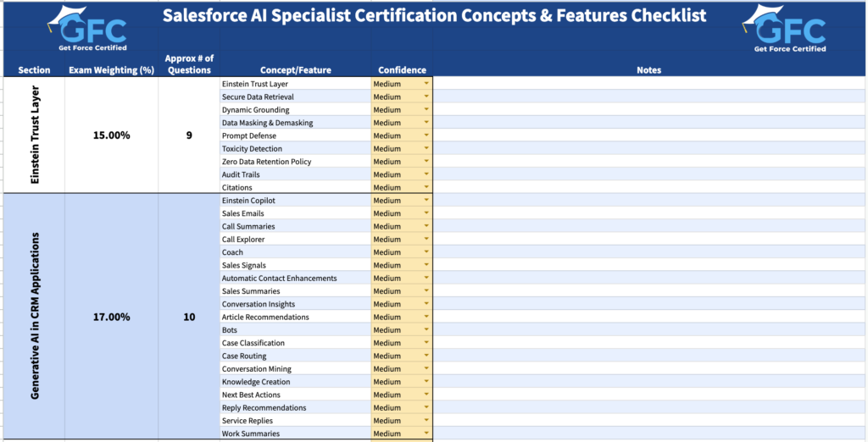Image resolution: width=868 pixels, height=442 pixels.
Task: Open Confidence dropdown for Coach
Action: [426, 251]
